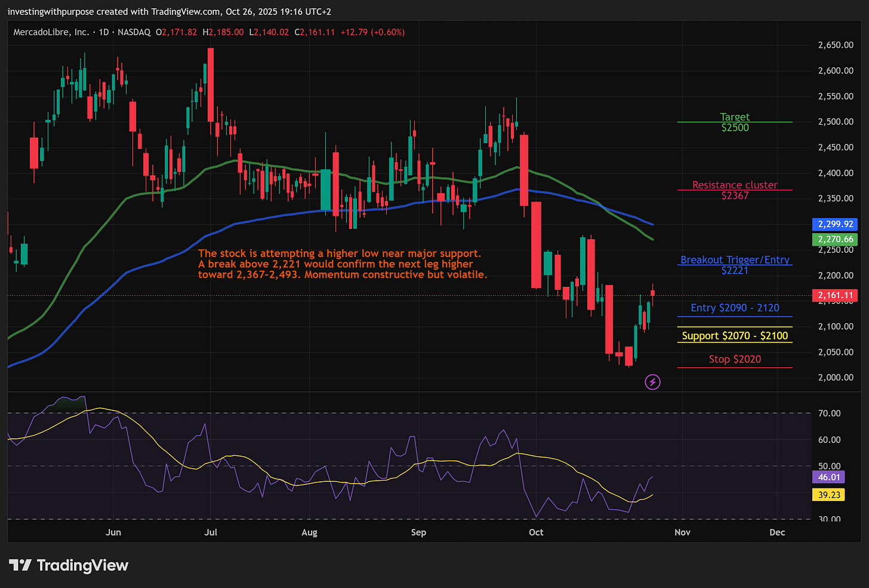Click the 2,350.00 price axis label
The width and height of the screenshot is (869, 588).
(836, 199)
